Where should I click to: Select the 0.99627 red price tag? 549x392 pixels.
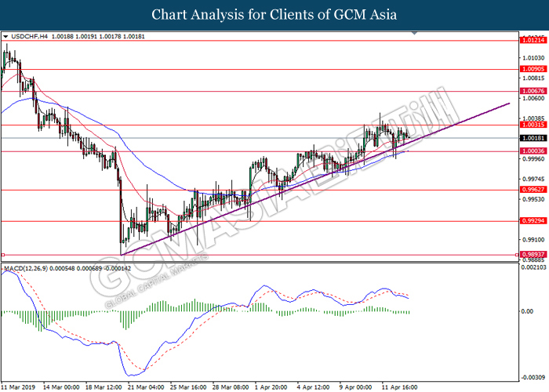(x=530, y=190)
